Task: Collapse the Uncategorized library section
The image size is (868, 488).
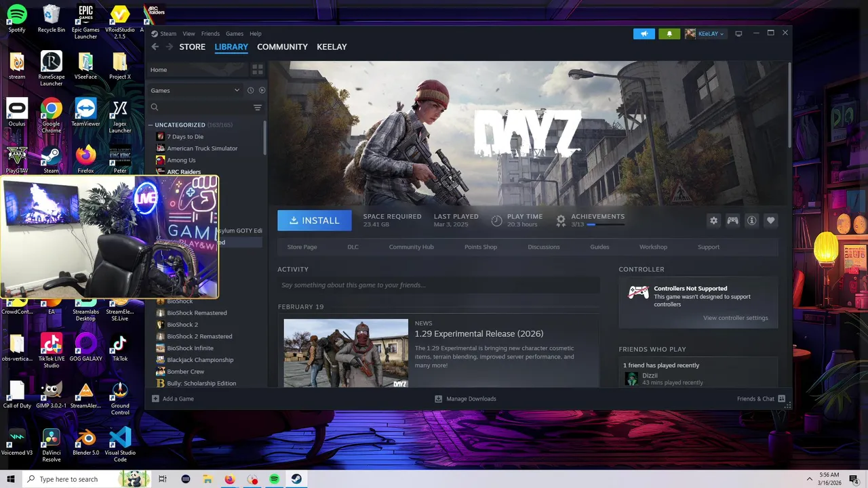Action: pos(151,125)
